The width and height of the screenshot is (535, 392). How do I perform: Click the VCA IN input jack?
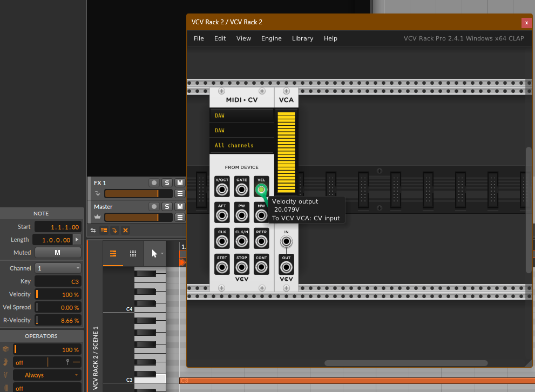tap(286, 241)
